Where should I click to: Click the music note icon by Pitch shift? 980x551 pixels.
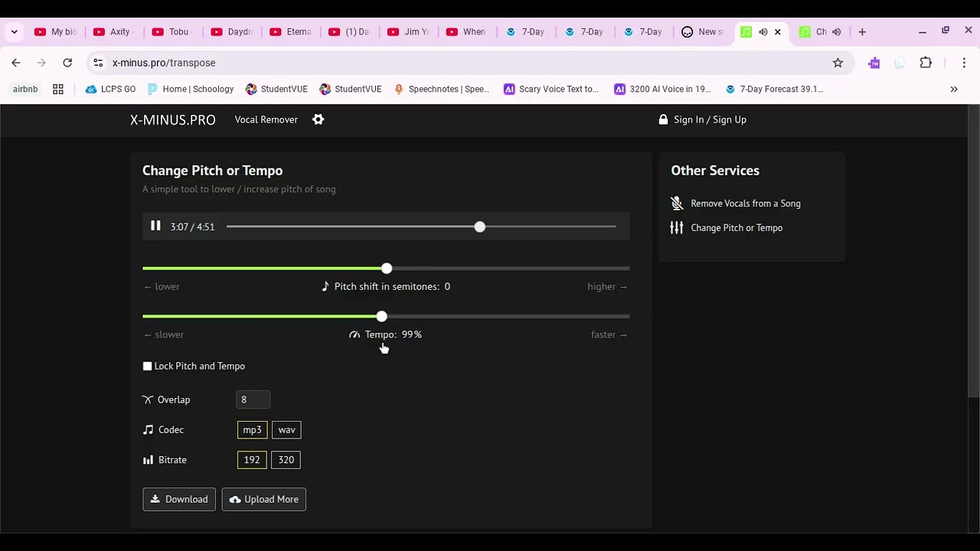coord(325,286)
